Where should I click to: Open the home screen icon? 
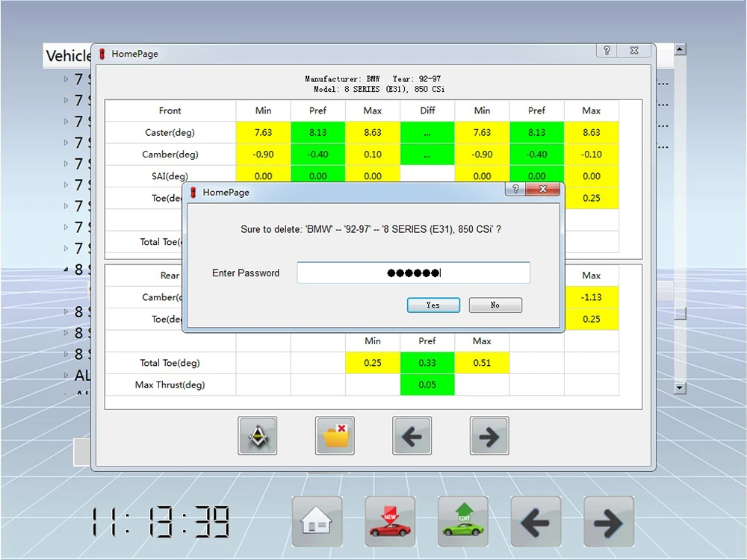(x=317, y=521)
